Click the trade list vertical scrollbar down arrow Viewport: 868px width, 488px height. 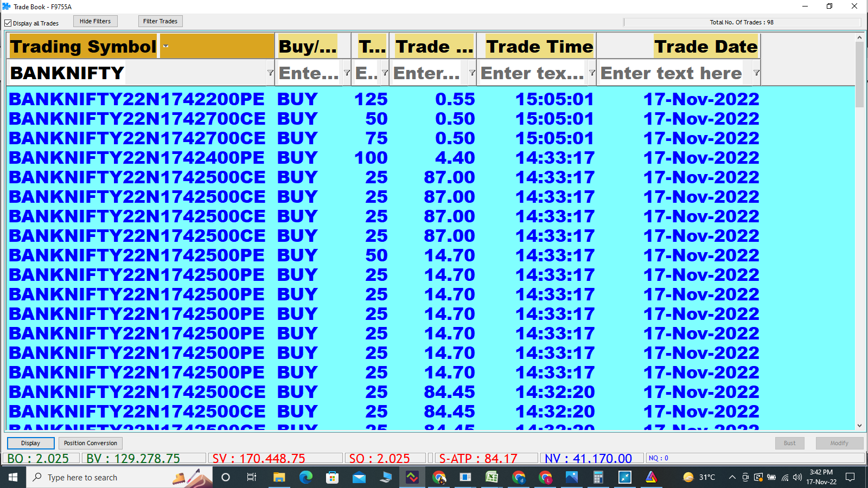859,426
